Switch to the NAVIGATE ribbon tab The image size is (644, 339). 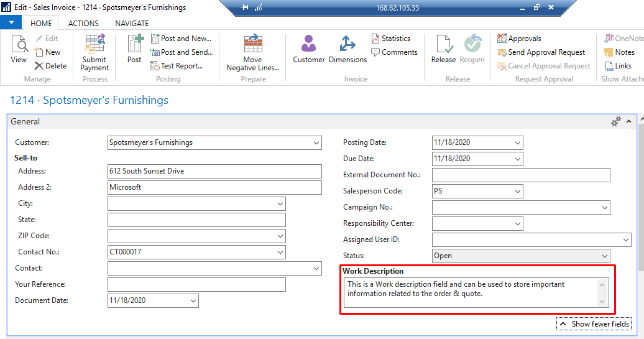[132, 24]
